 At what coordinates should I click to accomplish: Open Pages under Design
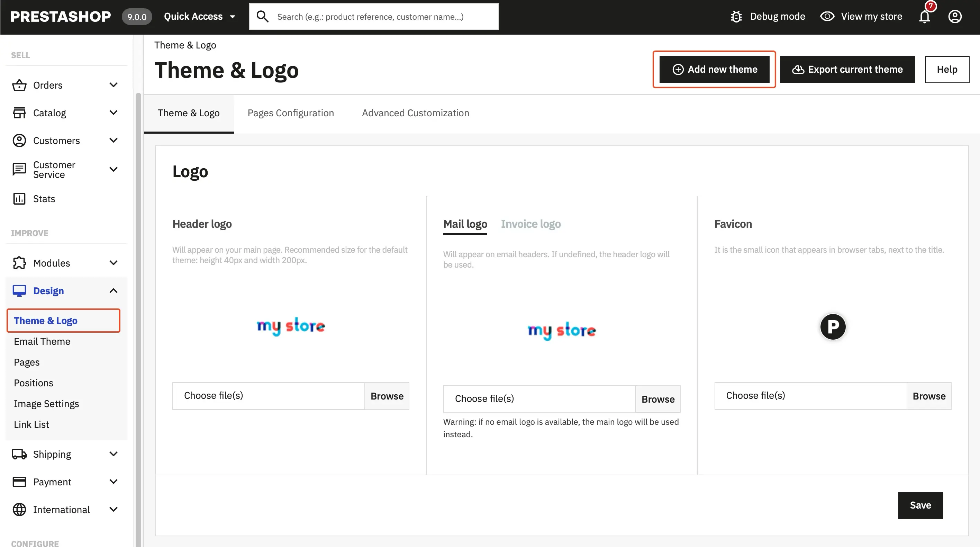point(27,362)
